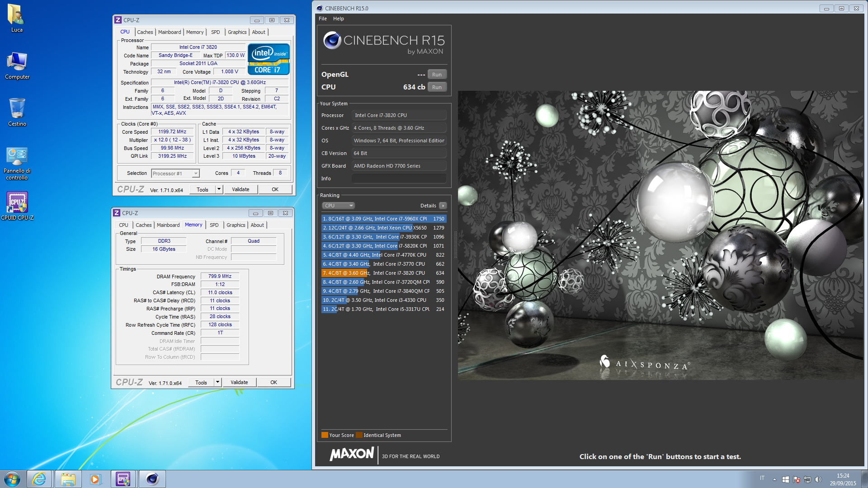Open the Help menu in Cinebench
The width and height of the screenshot is (868, 488).
click(339, 19)
